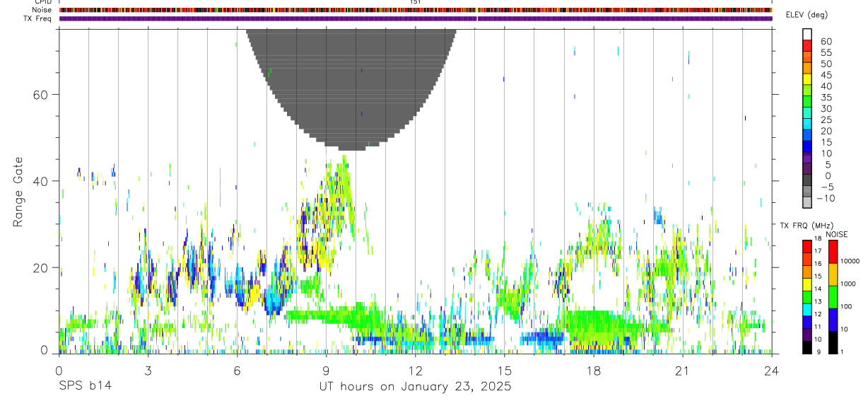Viewport: 868px width, 401px height.
Task: Click the x-axis tick label '24'
Action: coord(772,370)
